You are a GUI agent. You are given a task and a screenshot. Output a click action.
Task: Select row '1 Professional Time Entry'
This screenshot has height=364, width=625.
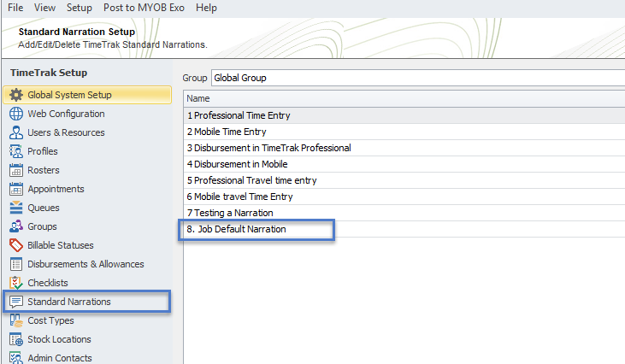[404, 115]
